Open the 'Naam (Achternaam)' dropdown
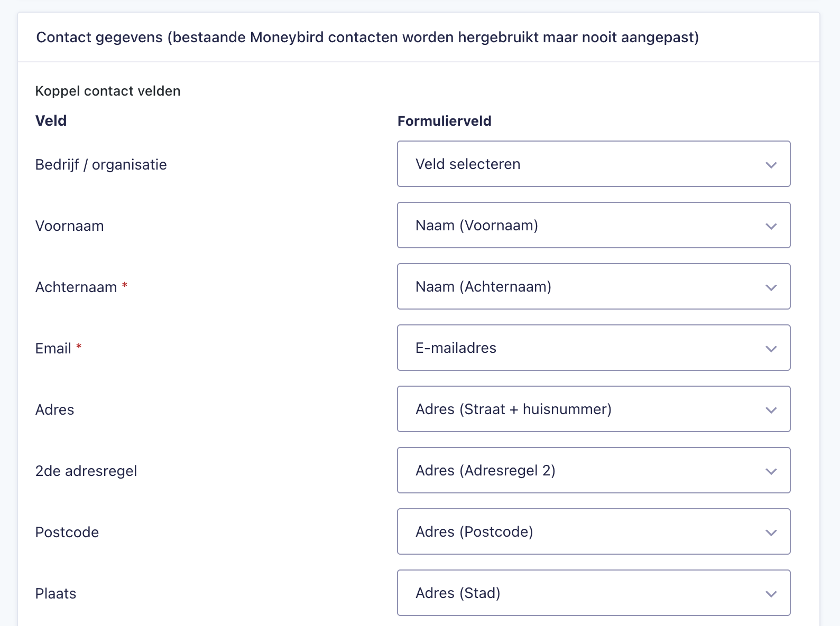Viewport: 840px width, 626px height. [593, 286]
